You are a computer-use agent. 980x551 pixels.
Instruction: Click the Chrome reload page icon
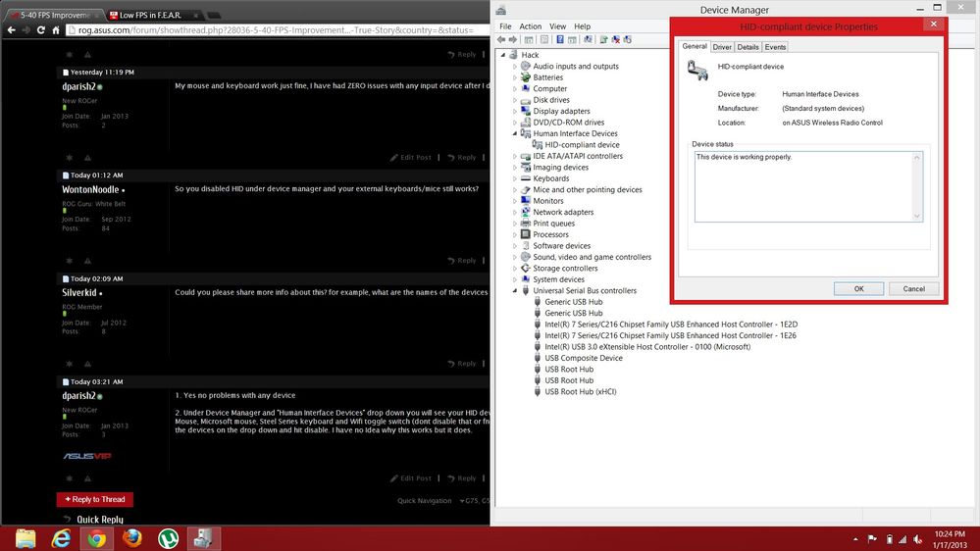tap(40, 29)
